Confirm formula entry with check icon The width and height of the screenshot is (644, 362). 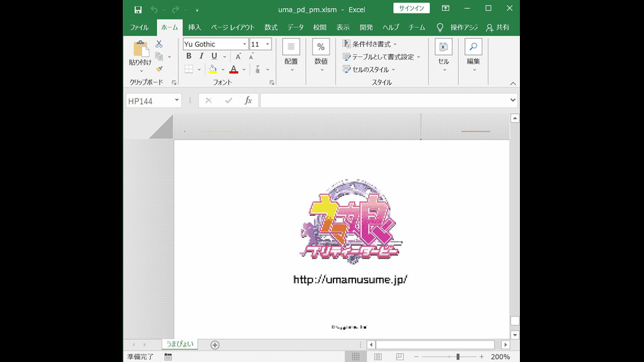(228, 101)
